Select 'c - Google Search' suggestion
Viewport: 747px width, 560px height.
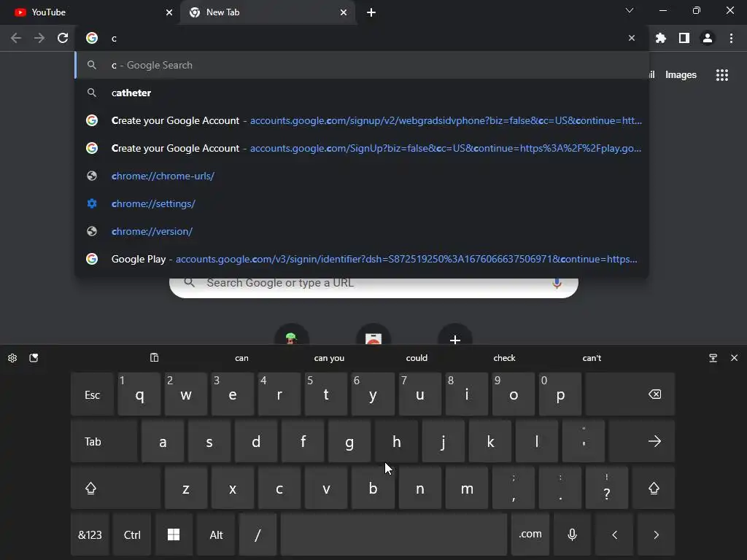click(x=362, y=65)
